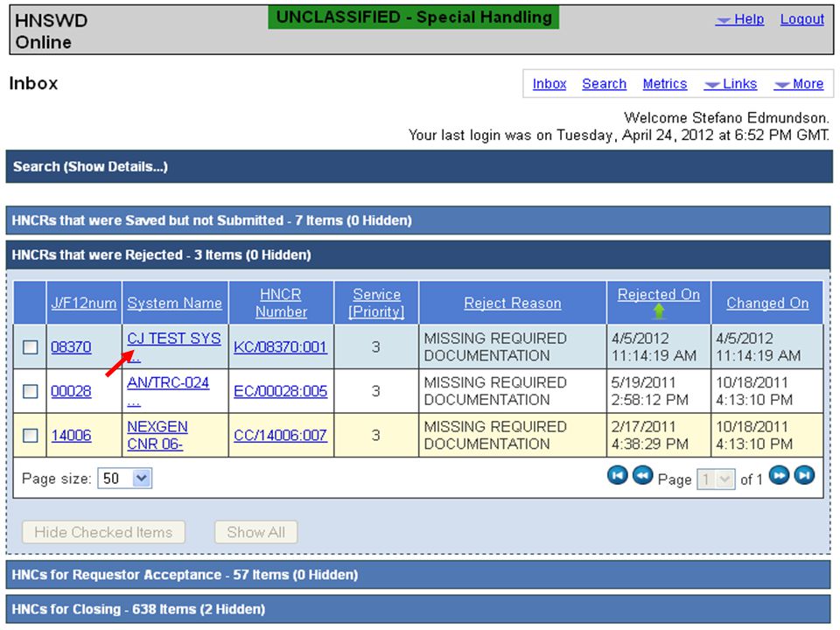Select rejected date 2/17/2011 4:38:29 PM

coord(649,435)
